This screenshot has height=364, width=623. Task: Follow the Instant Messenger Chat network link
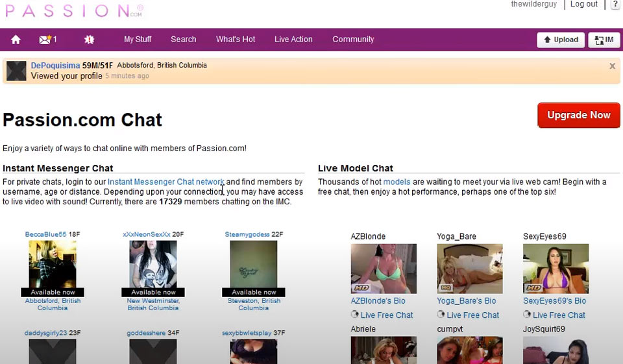click(x=165, y=182)
